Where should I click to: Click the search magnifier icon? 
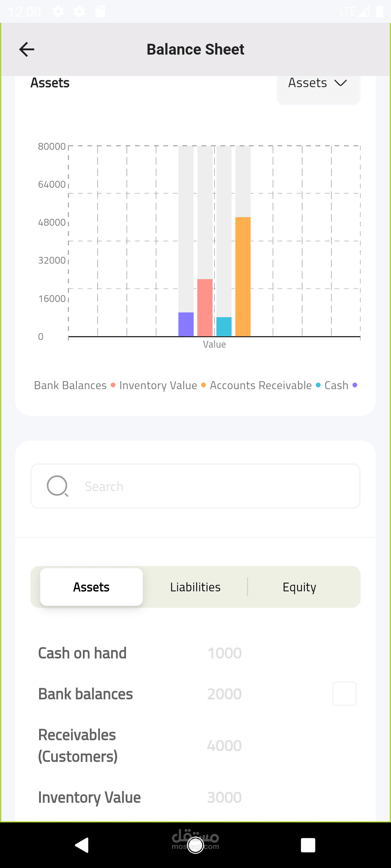click(x=58, y=486)
